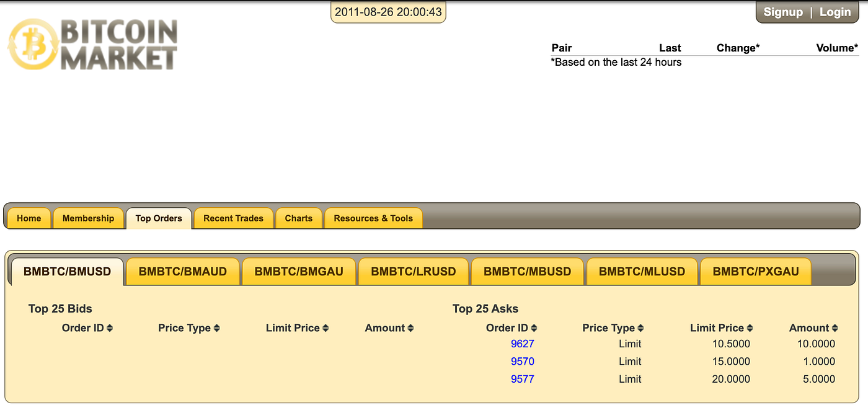
Task: Click amount 5.0000
Action: tap(819, 379)
